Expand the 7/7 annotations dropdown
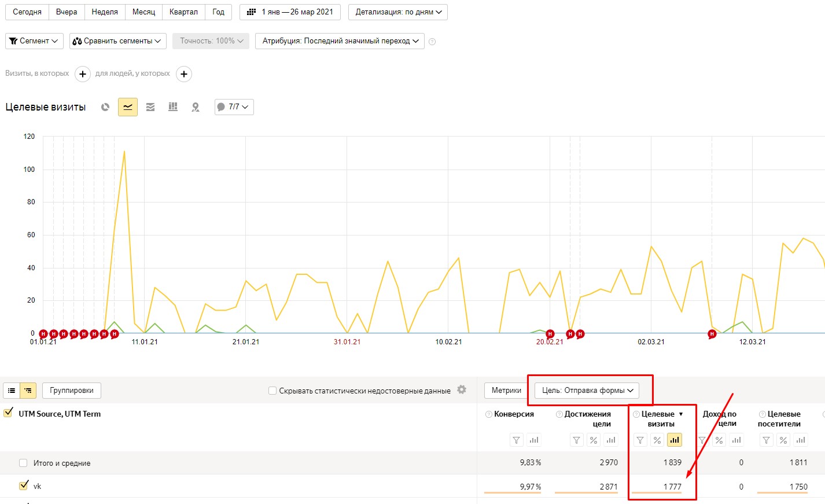This screenshot has height=504, width=825. 234,107
